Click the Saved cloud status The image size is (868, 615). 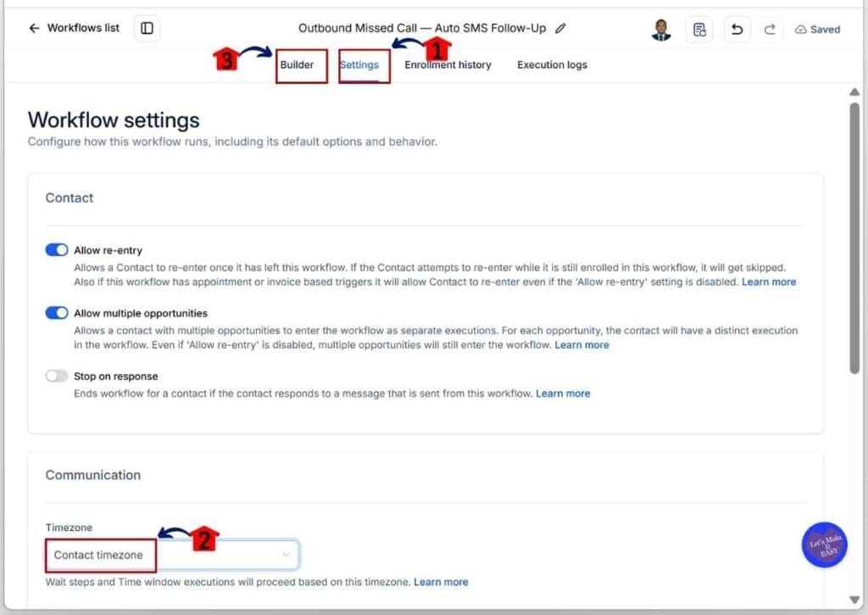point(818,30)
